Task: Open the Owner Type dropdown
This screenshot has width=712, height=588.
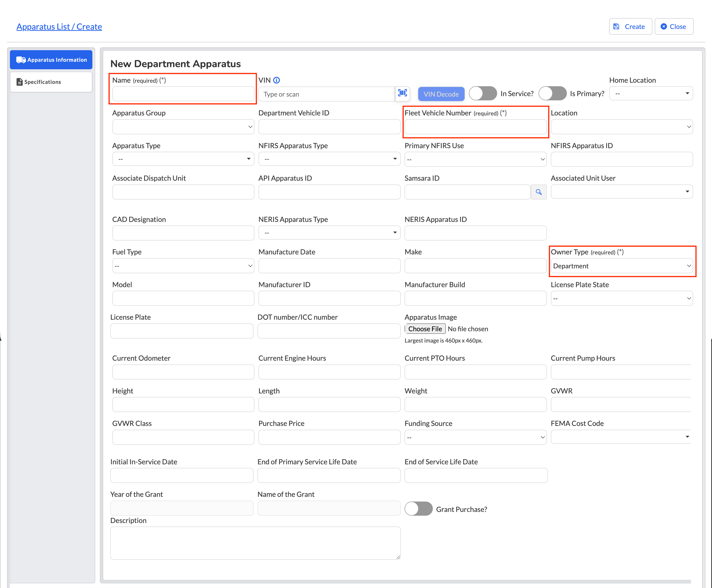Action: [622, 266]
